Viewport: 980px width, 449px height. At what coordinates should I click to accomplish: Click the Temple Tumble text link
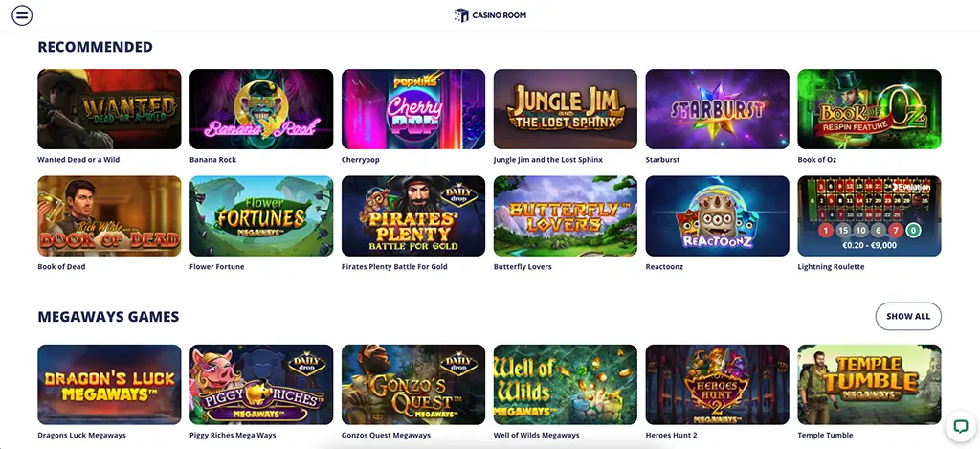click(x=825, y=436)
